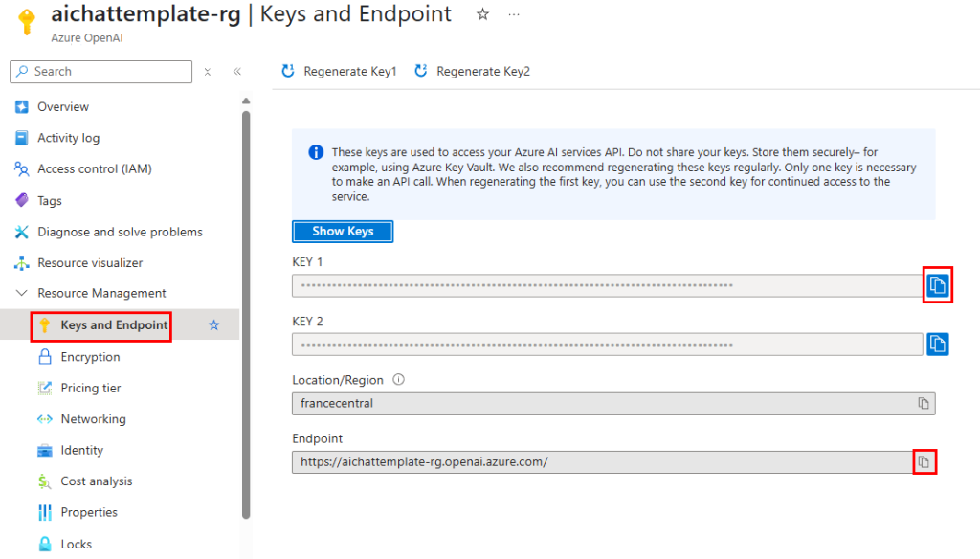Click the Access control (IAM) icon
This screenshot has height=559, width=980.
pyautogui.click(x=22, y=168)
